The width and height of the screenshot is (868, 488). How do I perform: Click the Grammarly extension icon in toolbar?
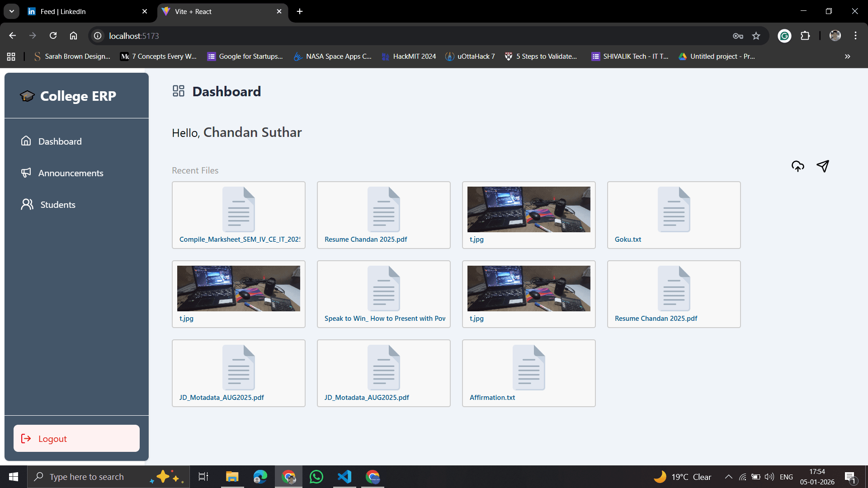(x=784, y=36)
